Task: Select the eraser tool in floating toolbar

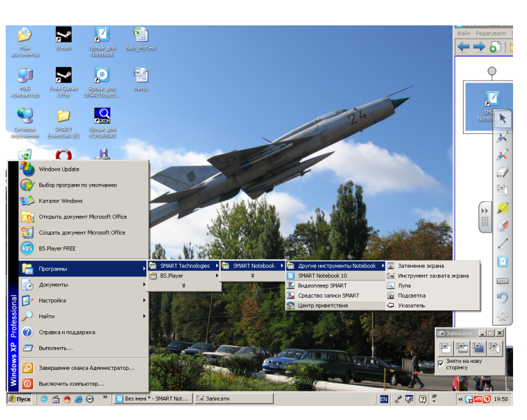Action: point(502,172)
